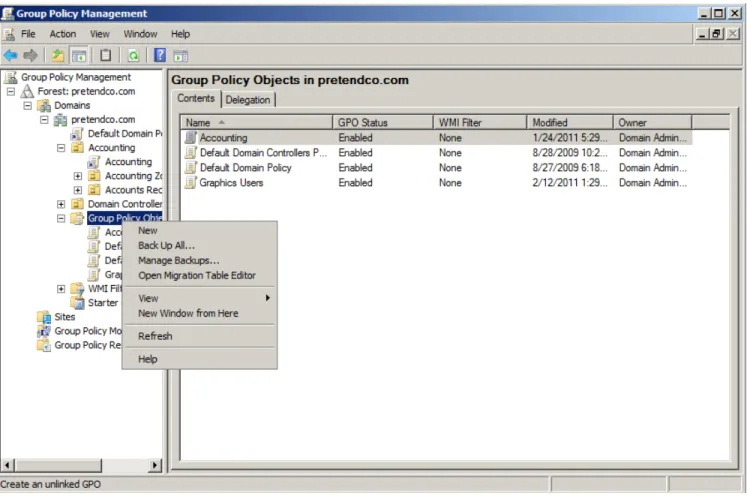Viewport: 747px width, 496px height.
Task: Sort list by WMI Filter column header
Action: coord(480,122)
